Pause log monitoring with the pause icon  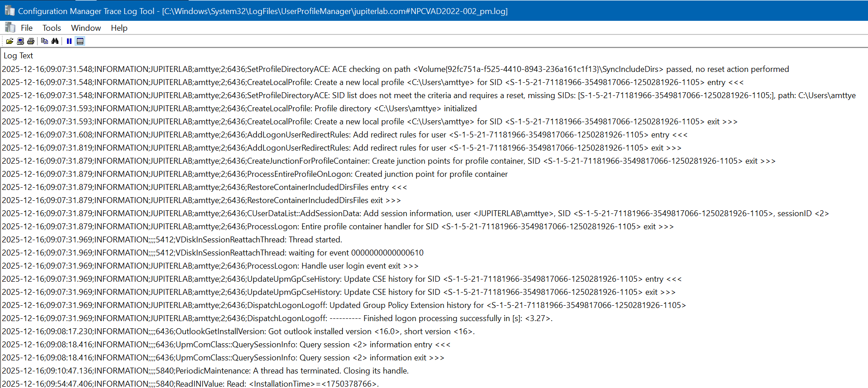69,41
